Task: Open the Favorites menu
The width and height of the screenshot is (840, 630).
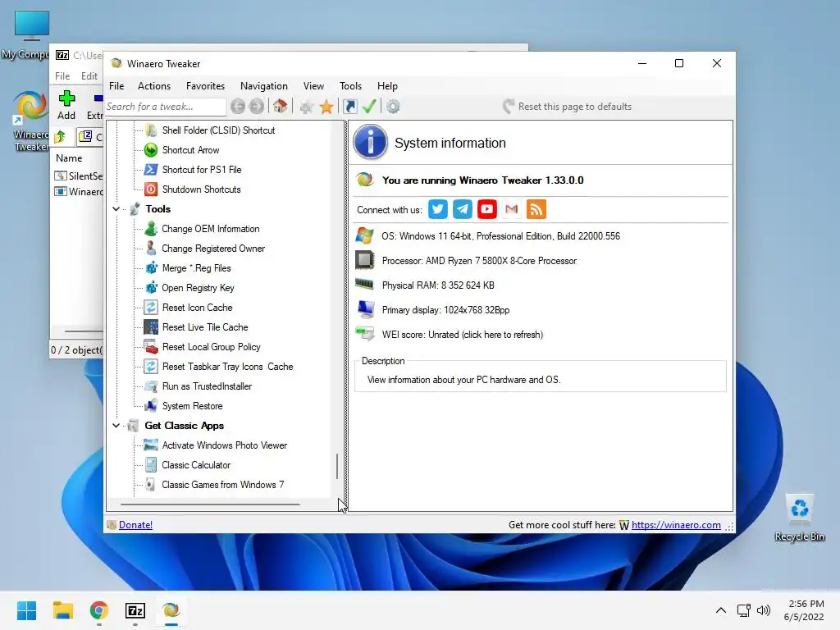Action: [x=205, y=85]
